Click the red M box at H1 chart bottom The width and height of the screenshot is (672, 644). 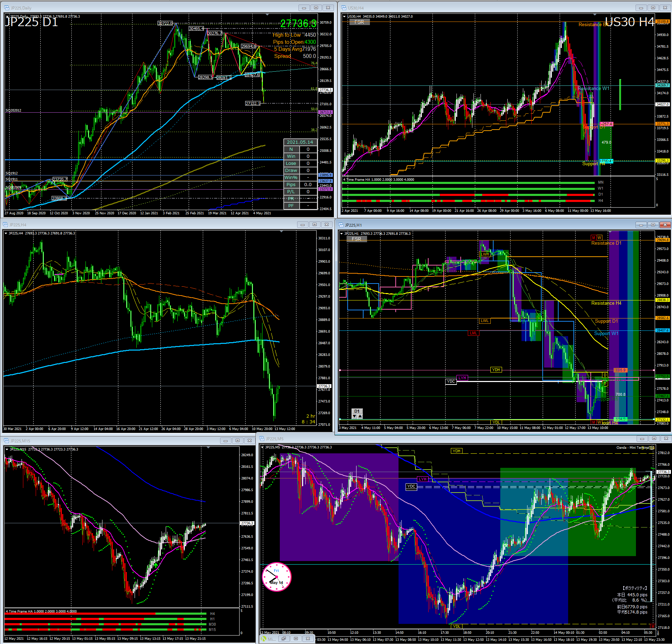[x=594, y=422]
